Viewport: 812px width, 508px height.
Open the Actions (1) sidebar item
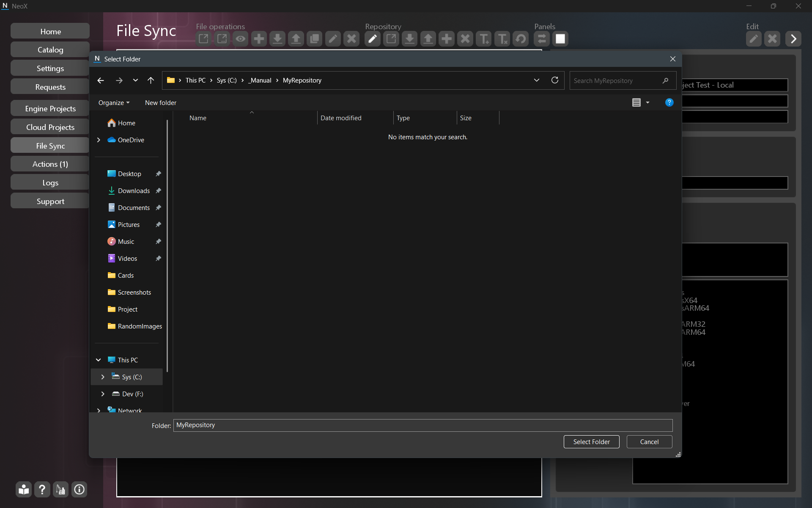50,164
